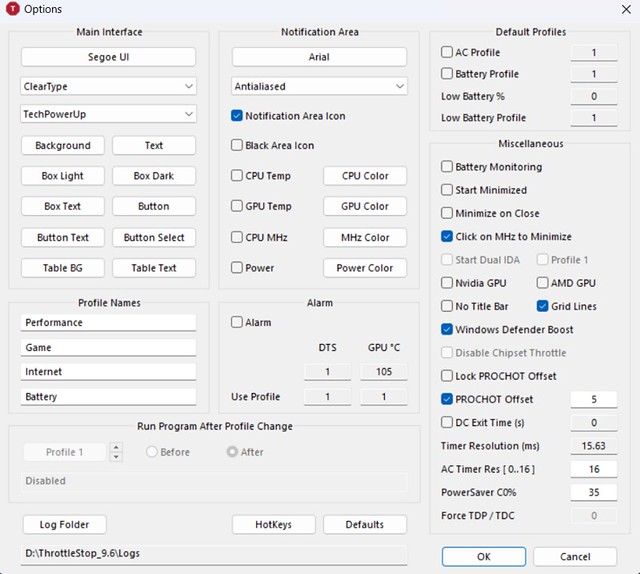Pick the Background color
640x574 pixels.
[x=63, y=145]
